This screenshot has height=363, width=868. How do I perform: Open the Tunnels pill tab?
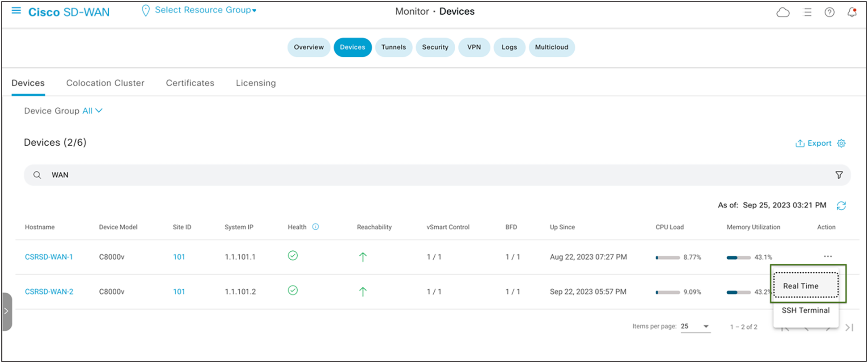(394, 47)
